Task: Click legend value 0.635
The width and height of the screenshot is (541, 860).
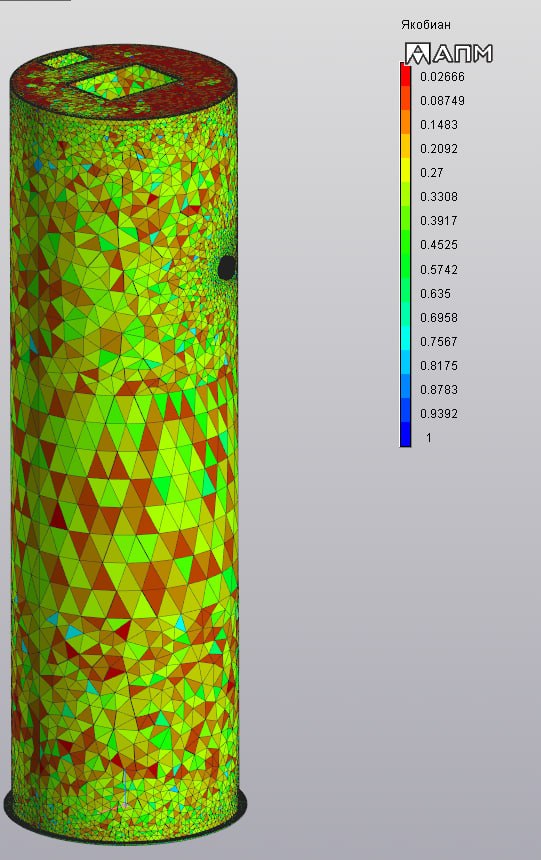Action: [436, 294]
